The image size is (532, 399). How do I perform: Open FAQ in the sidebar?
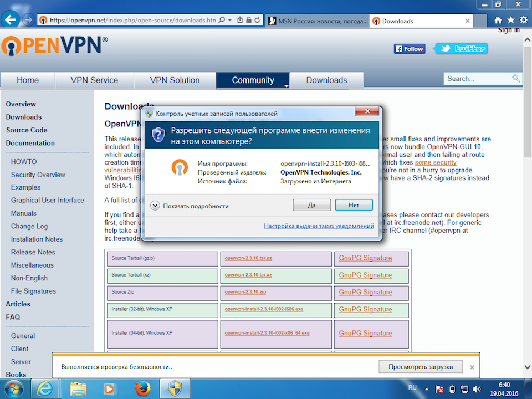13,317
